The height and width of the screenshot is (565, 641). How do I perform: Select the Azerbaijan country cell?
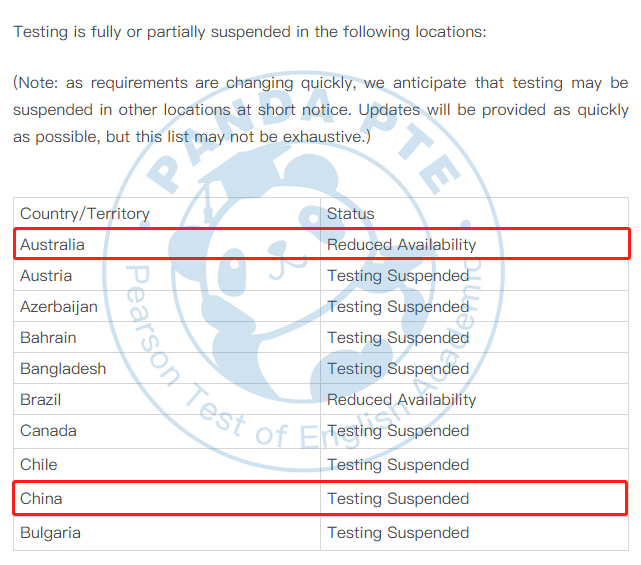59,306
